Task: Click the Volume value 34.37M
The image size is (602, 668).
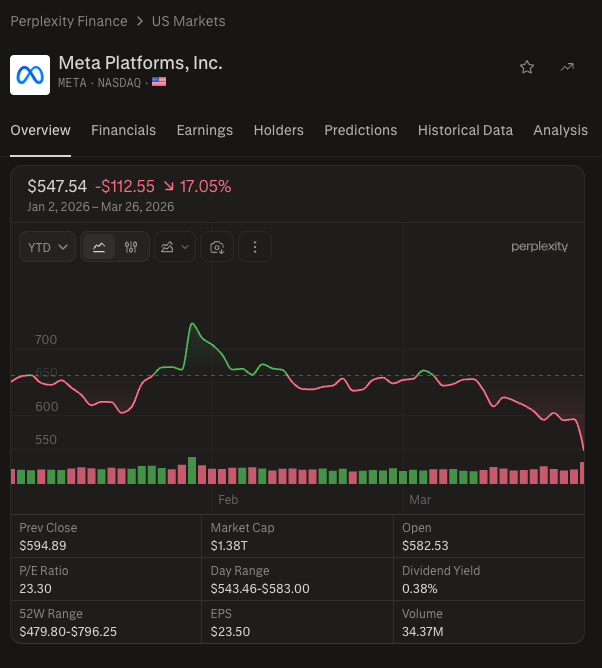Action: (x=423, y=631)
